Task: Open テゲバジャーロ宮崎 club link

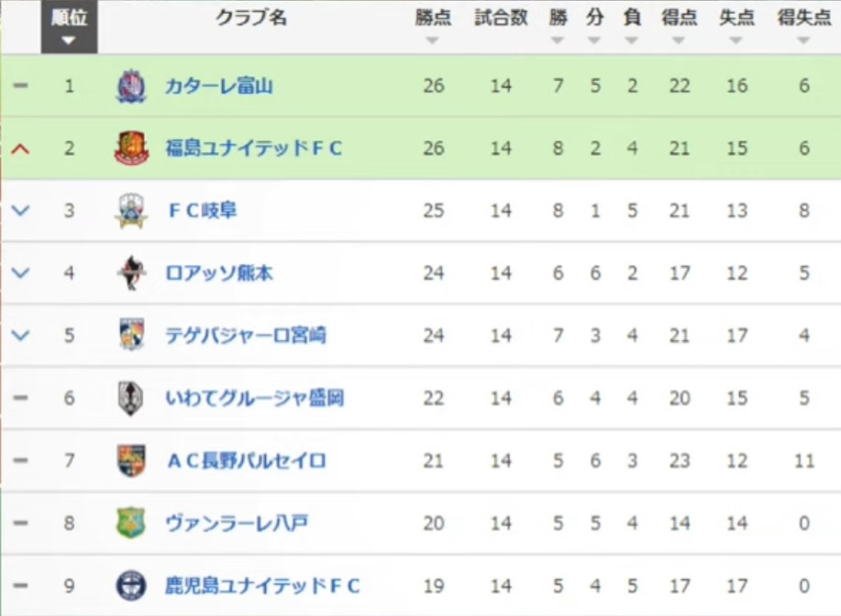Action: (246, 335)
